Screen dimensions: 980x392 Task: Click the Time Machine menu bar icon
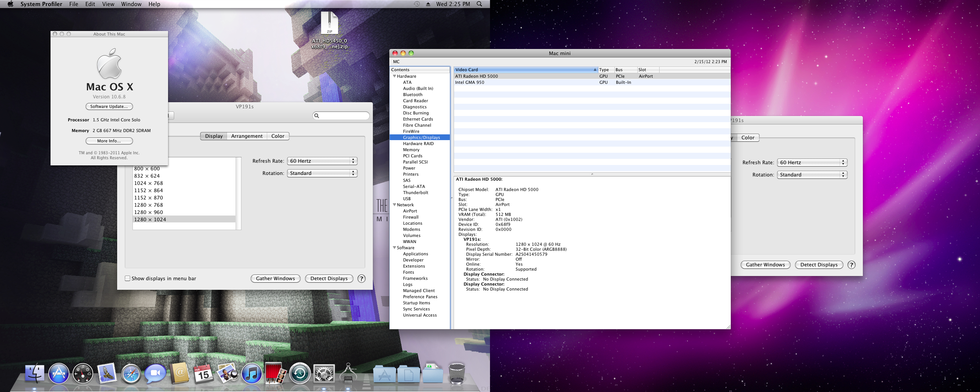417,4
